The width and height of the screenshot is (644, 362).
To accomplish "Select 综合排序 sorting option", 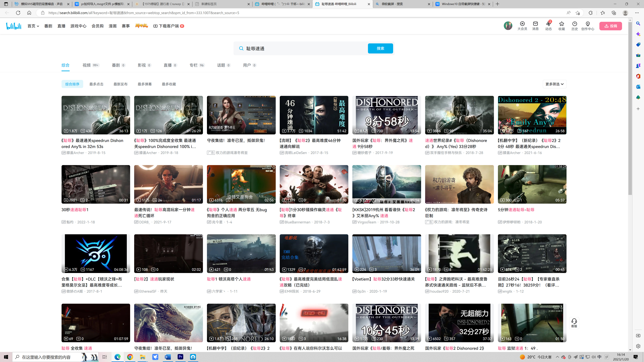I will [72, 84].
